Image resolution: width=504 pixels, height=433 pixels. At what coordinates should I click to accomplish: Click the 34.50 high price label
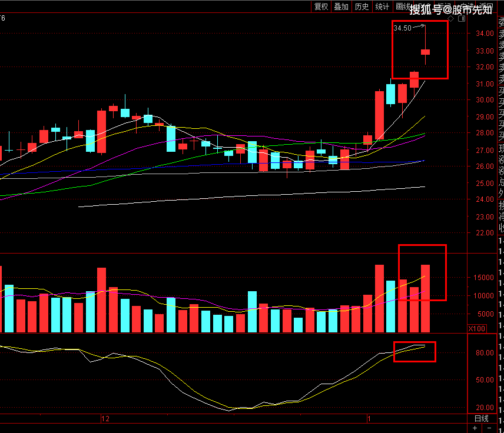pos(402,28)
